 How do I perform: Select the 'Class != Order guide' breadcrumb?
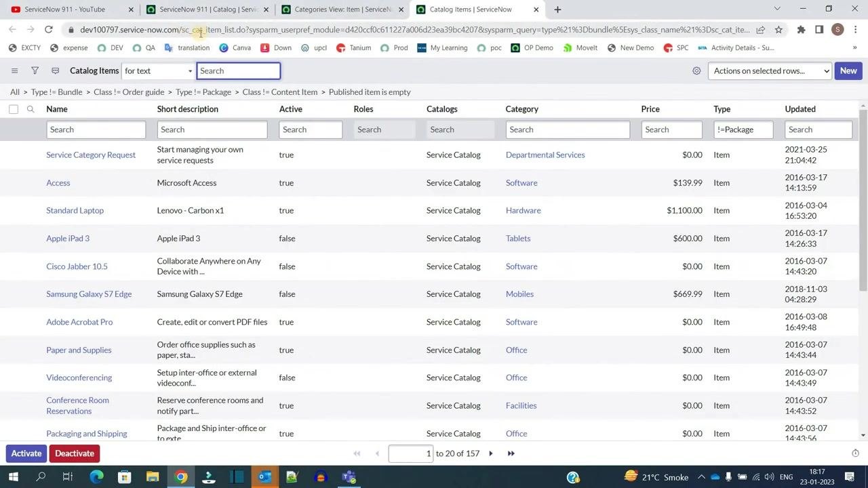pos(129,92)
